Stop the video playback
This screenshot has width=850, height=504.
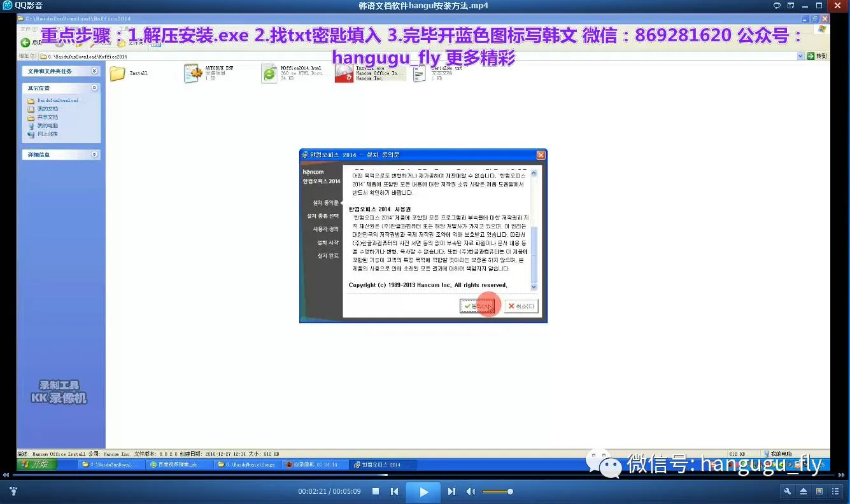click(376, 491)
